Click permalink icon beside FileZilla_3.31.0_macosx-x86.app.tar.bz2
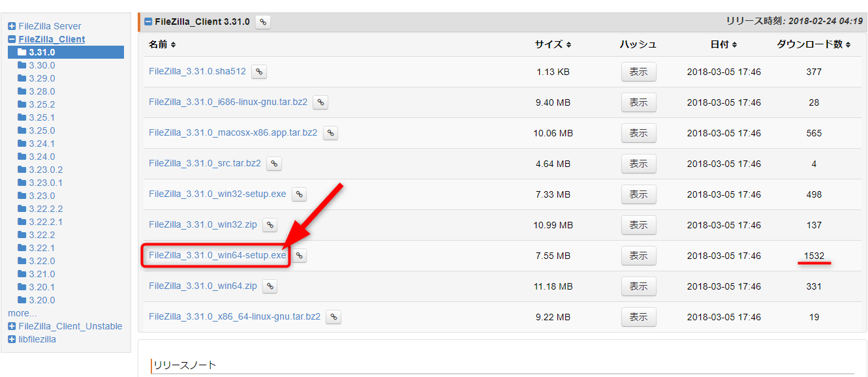868x377 pixels. coord(331,133)
